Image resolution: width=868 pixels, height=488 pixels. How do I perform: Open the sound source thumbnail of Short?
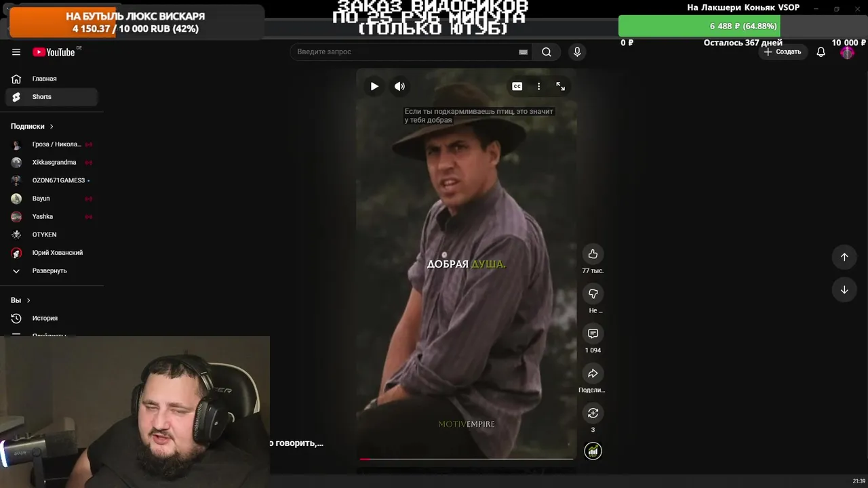pyautogui.click(x=593, y=451)
